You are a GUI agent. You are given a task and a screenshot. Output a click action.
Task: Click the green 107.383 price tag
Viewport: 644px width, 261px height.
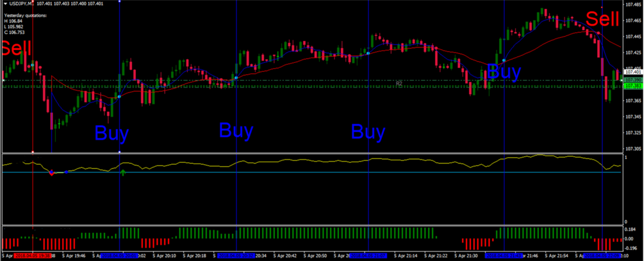pyautogui.click(x=632, y=86)
